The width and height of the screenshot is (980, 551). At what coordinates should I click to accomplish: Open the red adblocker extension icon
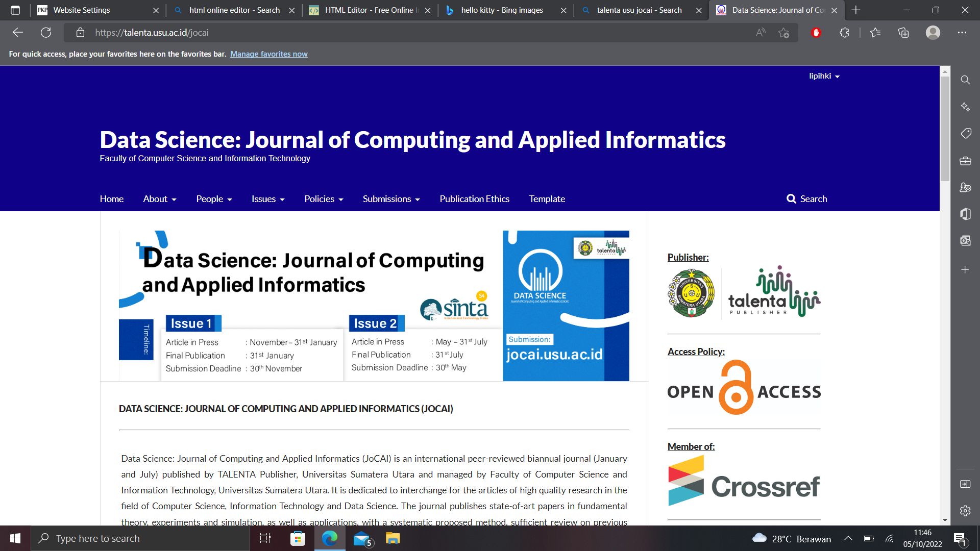click(816, 33)
